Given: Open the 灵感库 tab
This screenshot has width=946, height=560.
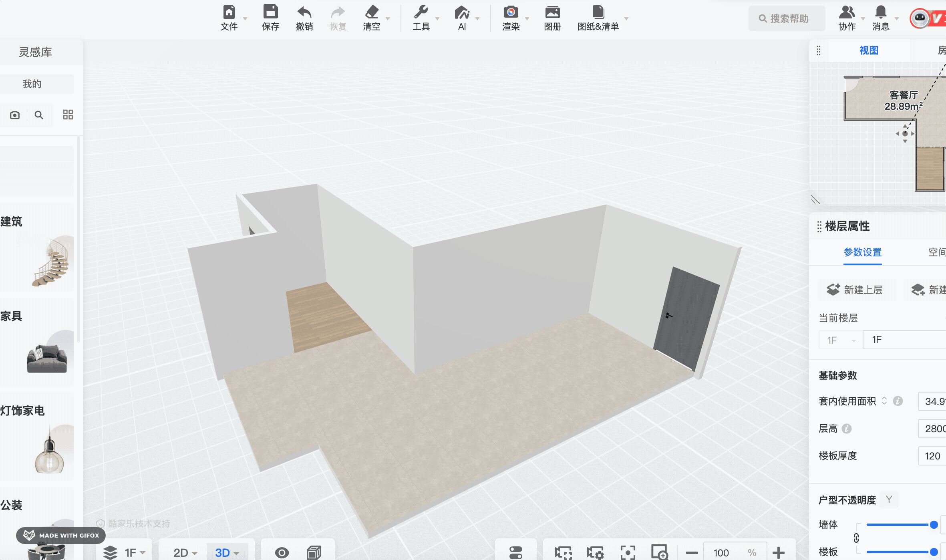Looking at the screenshot, I should pos(35,52).
